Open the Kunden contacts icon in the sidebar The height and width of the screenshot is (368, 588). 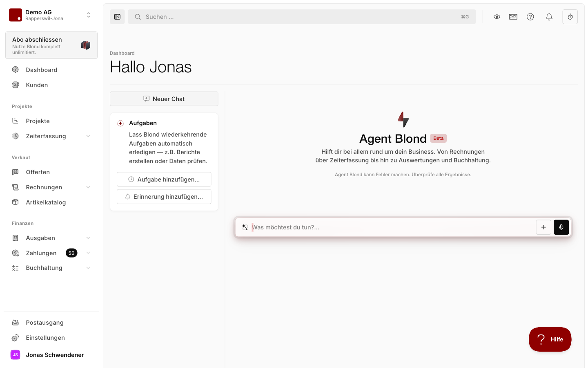pyautogui.click(x=16, y=85)
